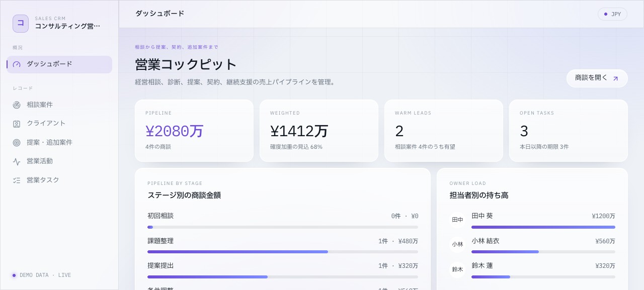Click the 小林 avatar circle
The width and height of the screenshot is (644, 290).
point(457,244)
